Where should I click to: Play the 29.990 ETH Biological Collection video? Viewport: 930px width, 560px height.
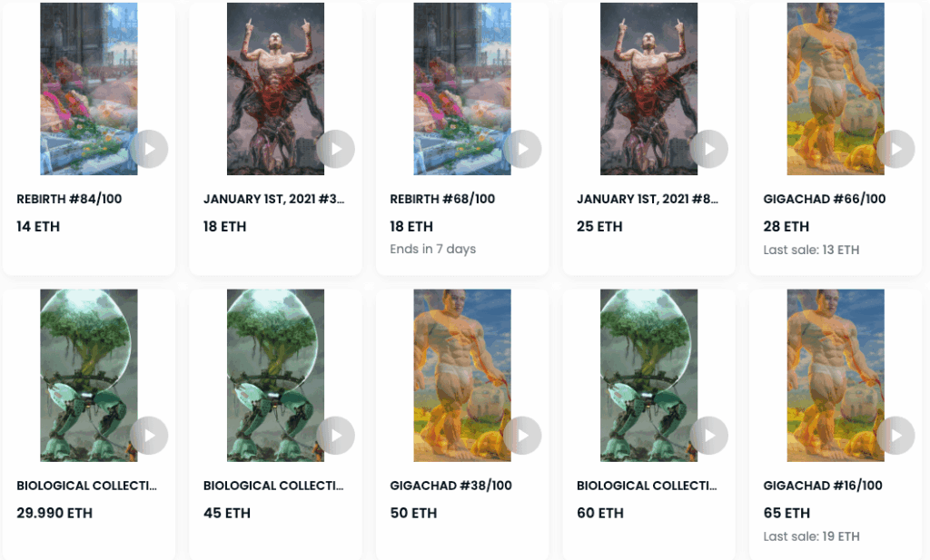coord(149,436)
